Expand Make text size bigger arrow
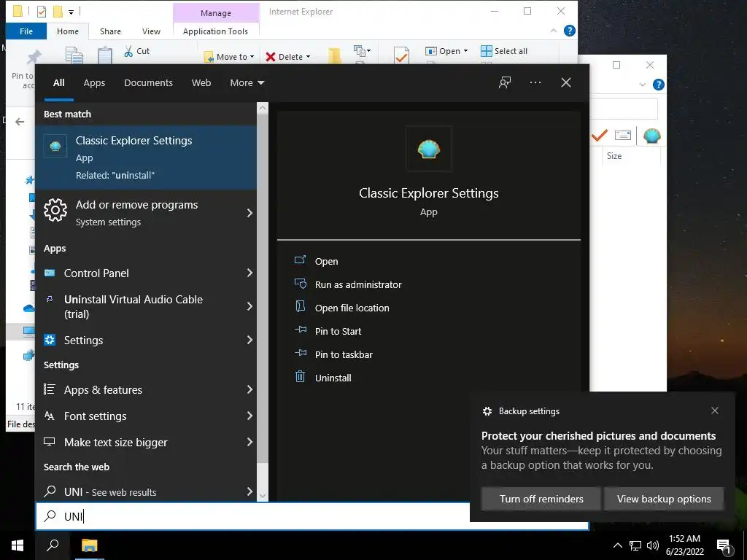 [x=249, y=441]
